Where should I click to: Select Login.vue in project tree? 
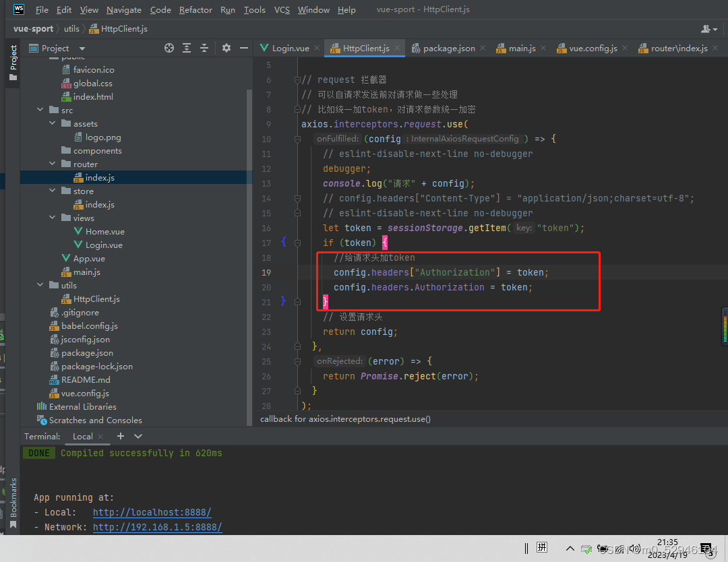[98, 245]
